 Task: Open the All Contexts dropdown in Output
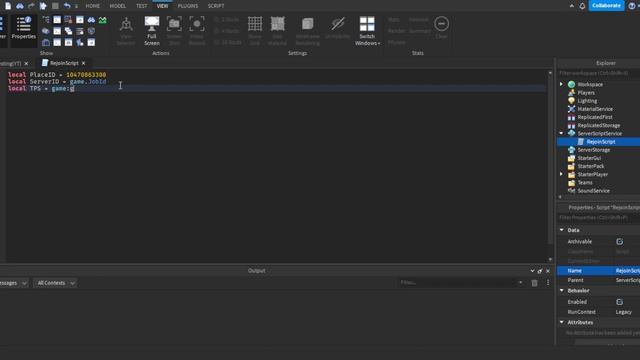pyautogui.click(x=55, y=283)
